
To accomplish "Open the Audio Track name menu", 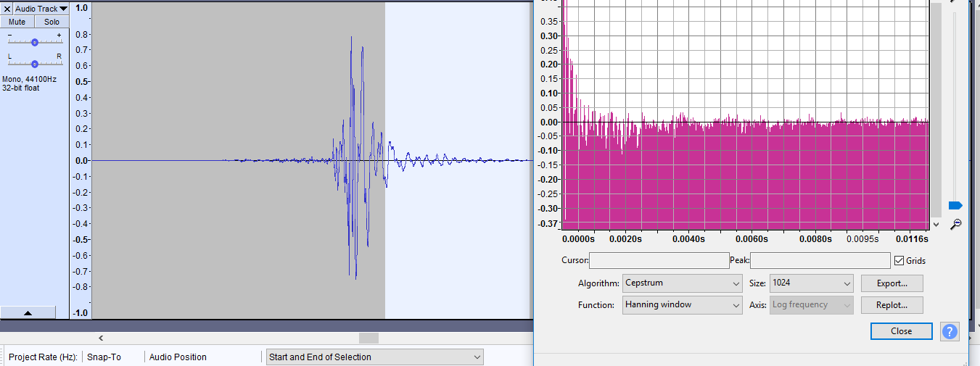I will pos(41,9).
